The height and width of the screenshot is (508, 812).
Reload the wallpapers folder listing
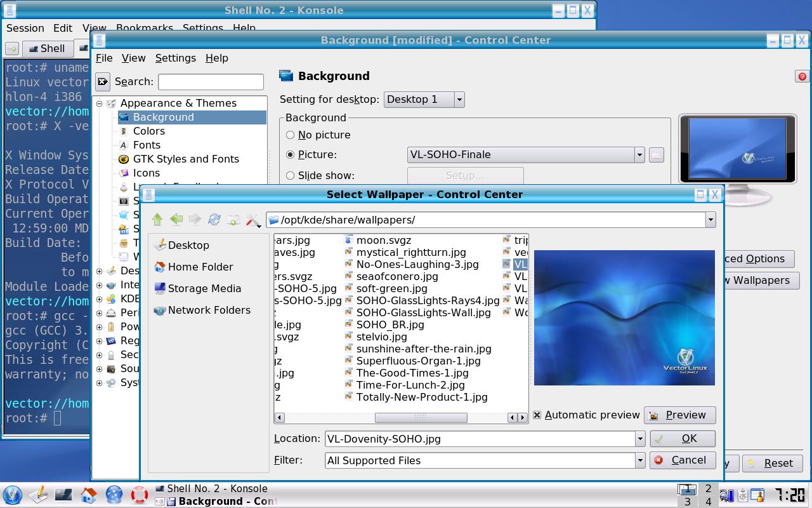click(214, 220)
